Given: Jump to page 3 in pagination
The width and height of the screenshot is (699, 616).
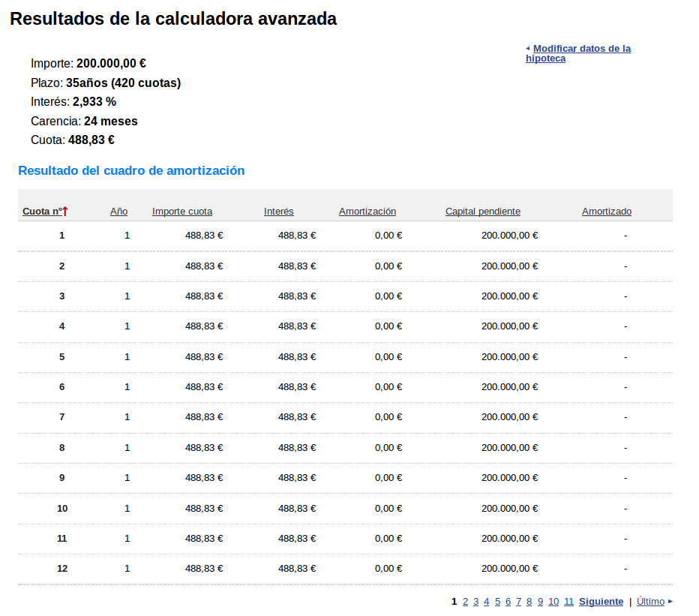Looking at the screenshot, I should [475, 602].
